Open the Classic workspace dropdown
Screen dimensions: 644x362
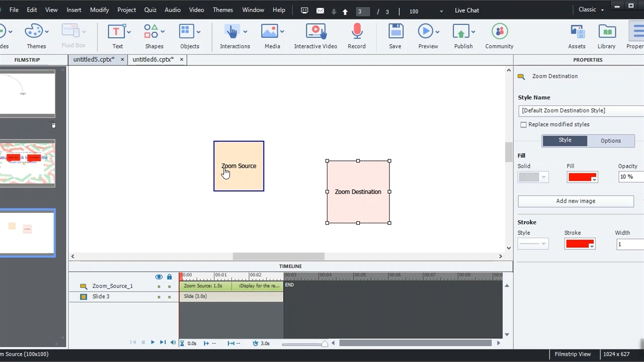coord(591,10)
